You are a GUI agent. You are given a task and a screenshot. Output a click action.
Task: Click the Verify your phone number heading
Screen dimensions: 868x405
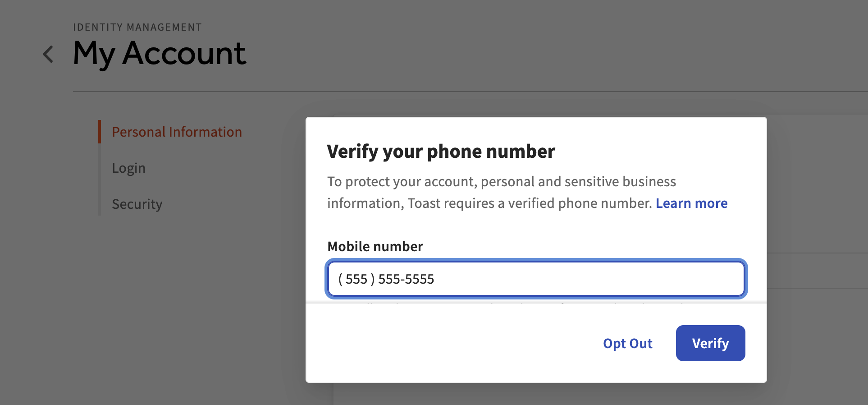pos(441,152)
